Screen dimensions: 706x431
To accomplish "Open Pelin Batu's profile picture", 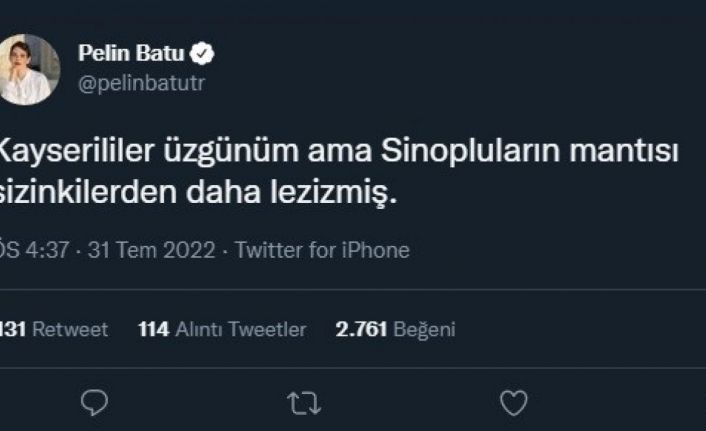I will [29, 69].
